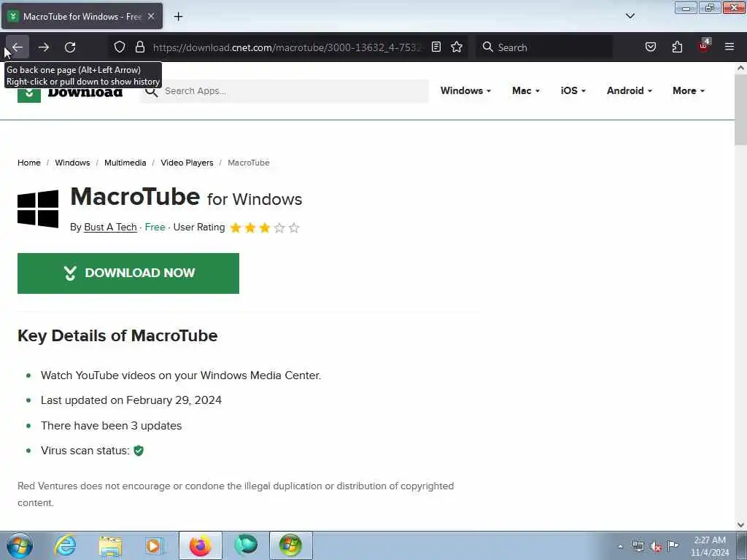List all tabs with the chevron button
Image resolution: width=747 pixels, height=560 pixels.
click(x=630, y=16)
